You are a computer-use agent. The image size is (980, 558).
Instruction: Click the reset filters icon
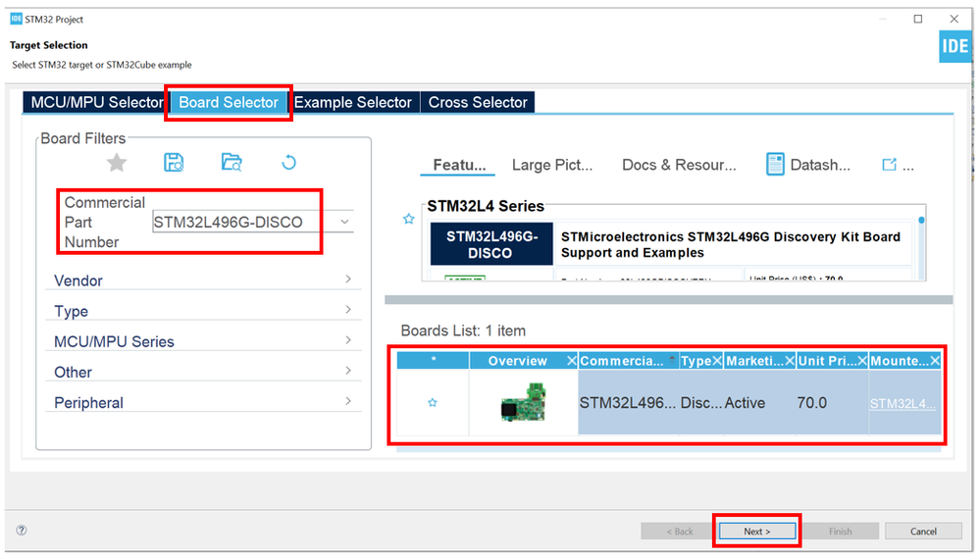[288, 163]
